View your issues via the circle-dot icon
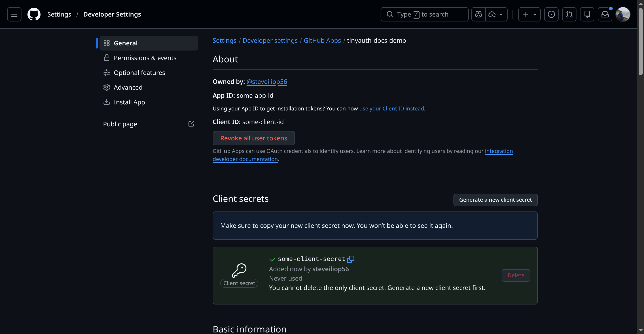 [551, 14]
